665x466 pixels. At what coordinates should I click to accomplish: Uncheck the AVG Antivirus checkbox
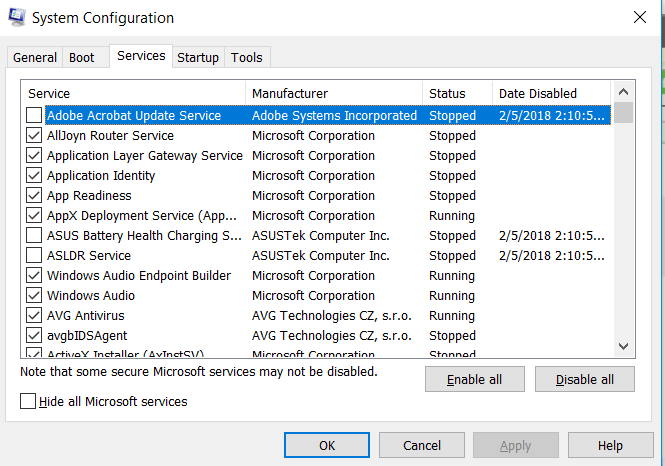(x=34, y=315)
